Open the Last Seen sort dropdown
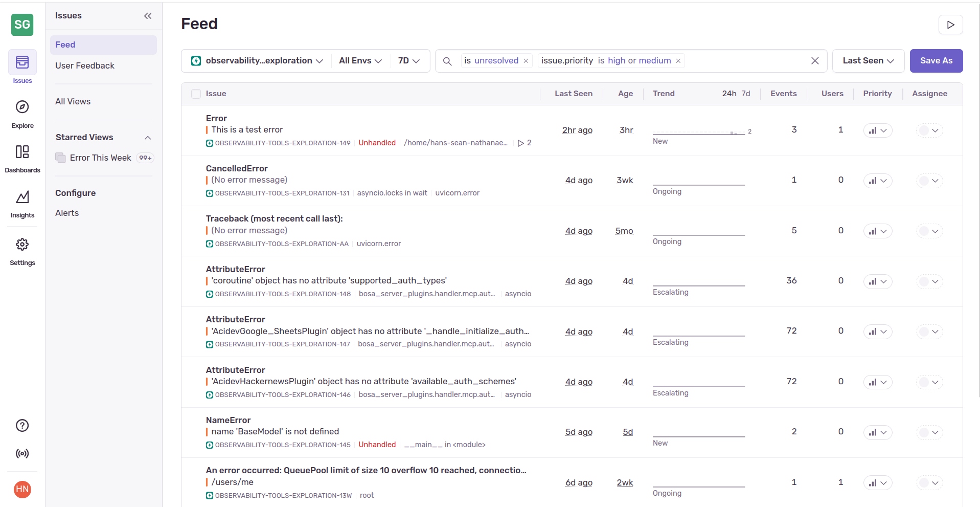Image resolution: width=980 pixels, height=507 pixels. 868,61
